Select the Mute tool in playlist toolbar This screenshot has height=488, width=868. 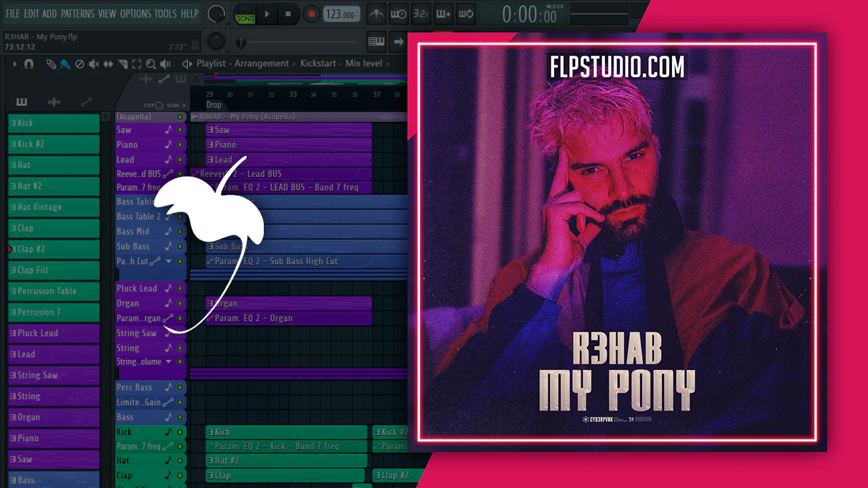tap(94, 64)
